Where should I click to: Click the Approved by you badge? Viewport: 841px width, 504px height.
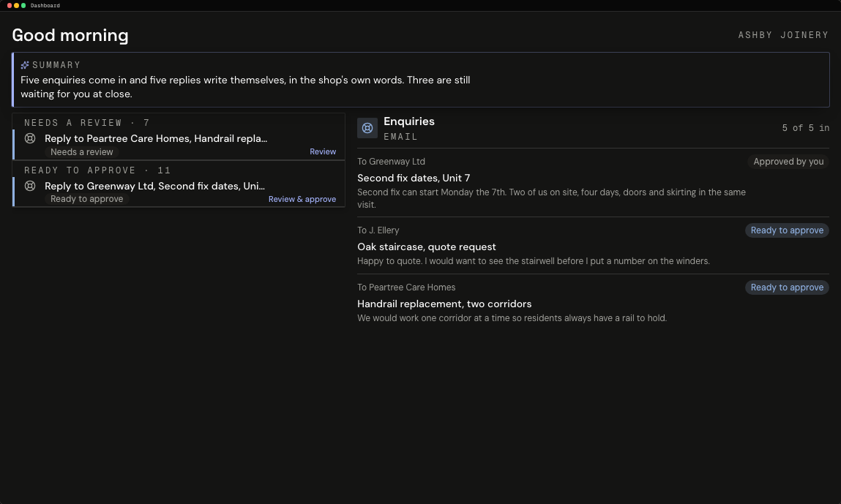(788, 162)
